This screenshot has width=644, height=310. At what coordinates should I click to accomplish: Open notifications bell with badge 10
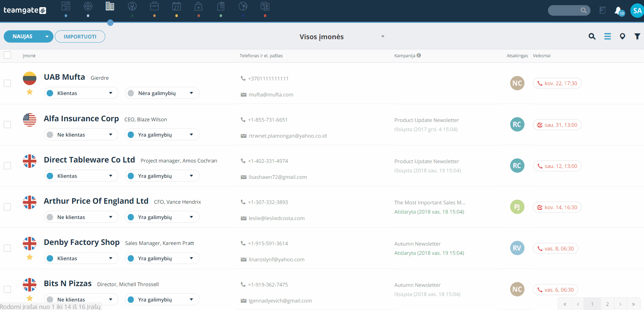tap(619, 11)
